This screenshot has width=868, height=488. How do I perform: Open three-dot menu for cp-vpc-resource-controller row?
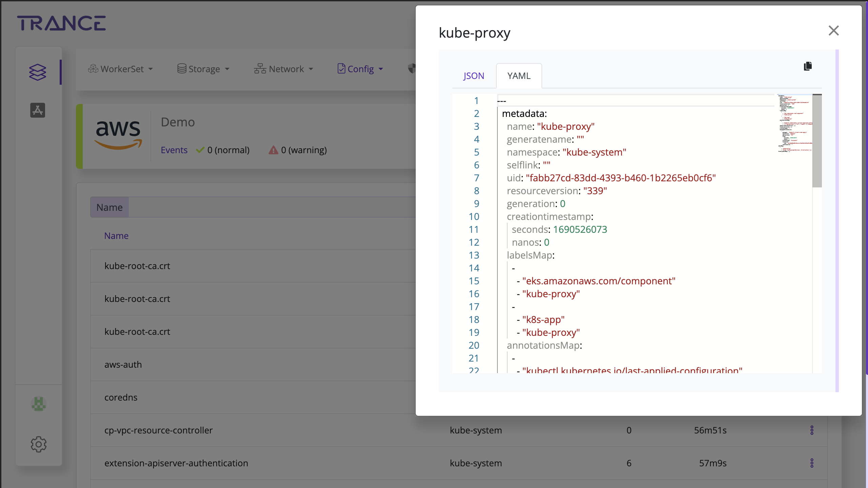[812, 430]
